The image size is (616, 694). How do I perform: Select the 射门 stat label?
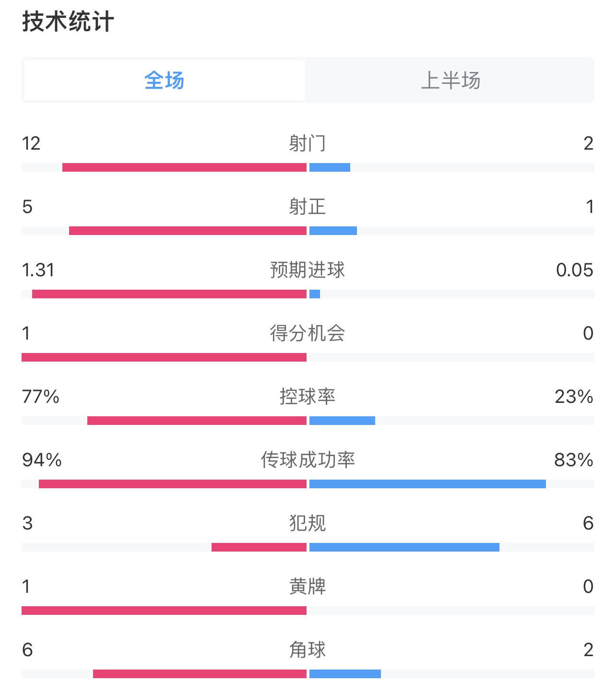[x=308, y=143]
